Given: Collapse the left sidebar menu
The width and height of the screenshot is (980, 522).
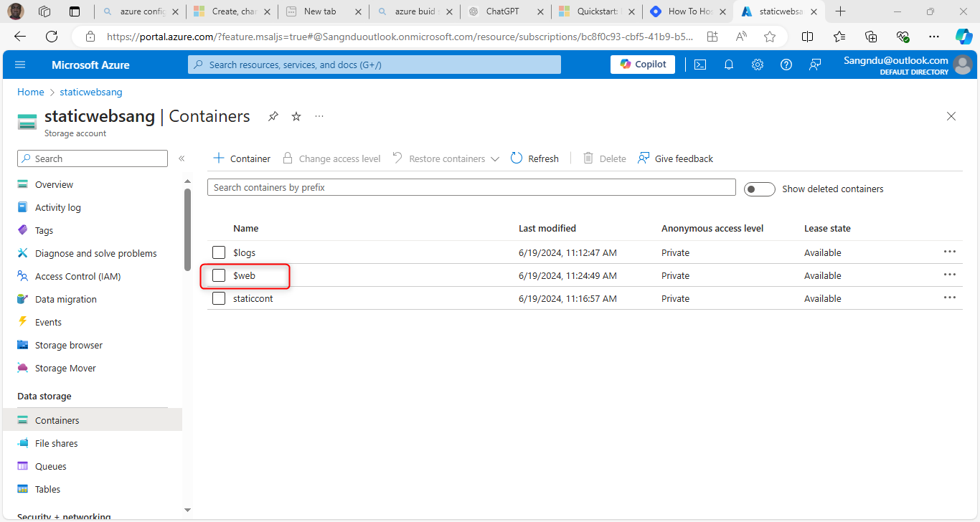Looking at the screenshot, I should (182, 158).
